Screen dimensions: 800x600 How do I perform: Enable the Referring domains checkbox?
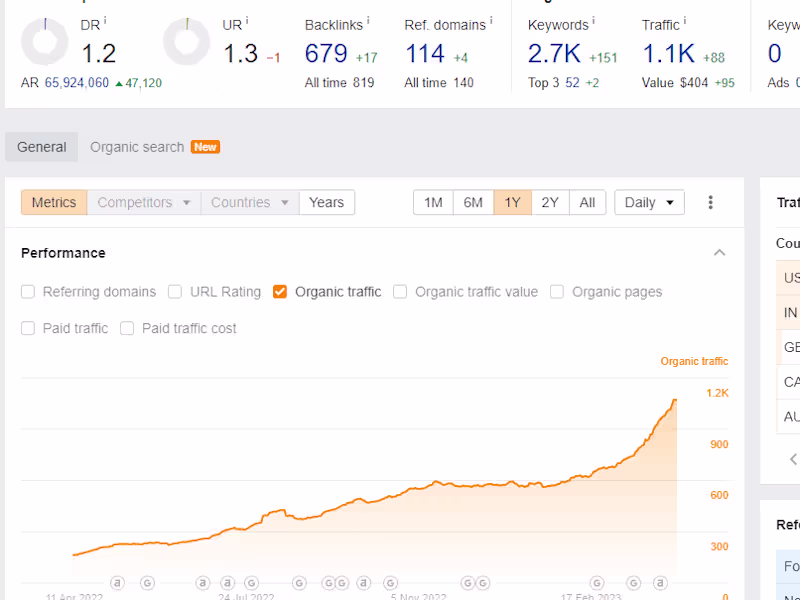pyautogui.click(x=28, y=292)
